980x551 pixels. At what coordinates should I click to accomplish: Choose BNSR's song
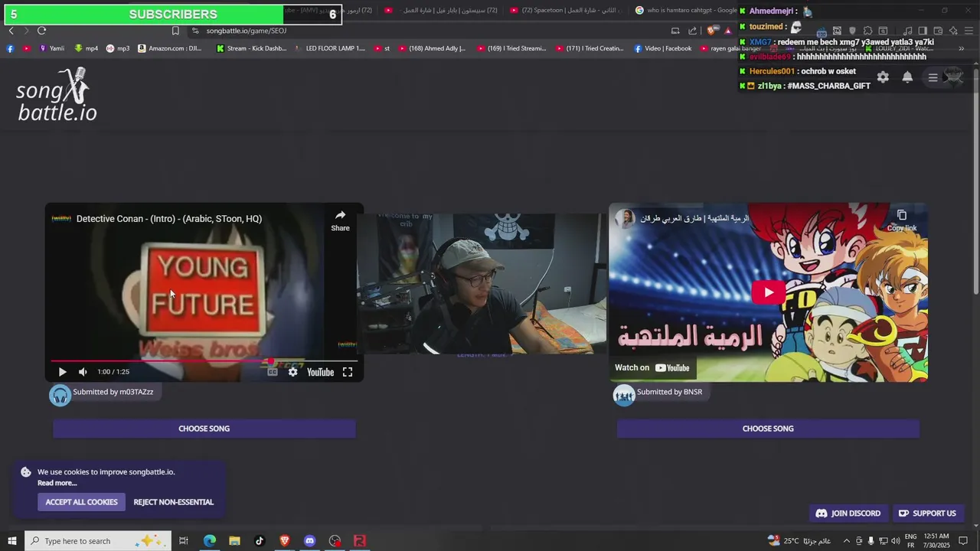click(x=768, y=429)
